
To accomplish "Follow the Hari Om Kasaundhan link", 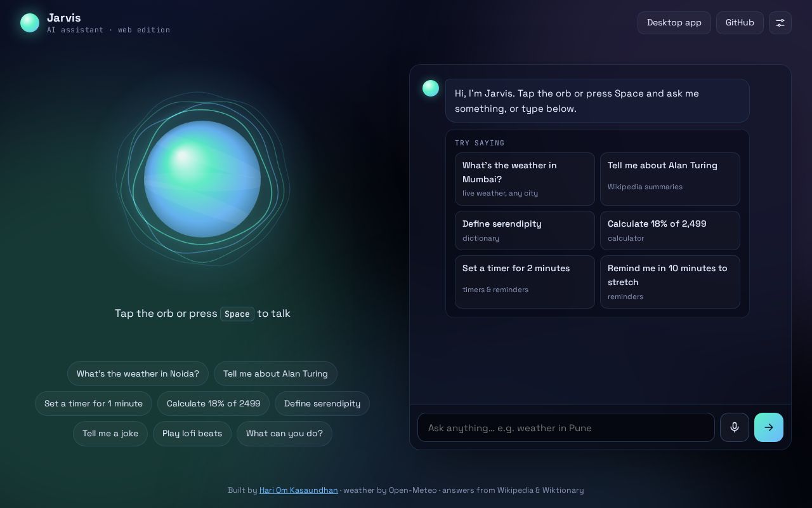I will point(299,490).
